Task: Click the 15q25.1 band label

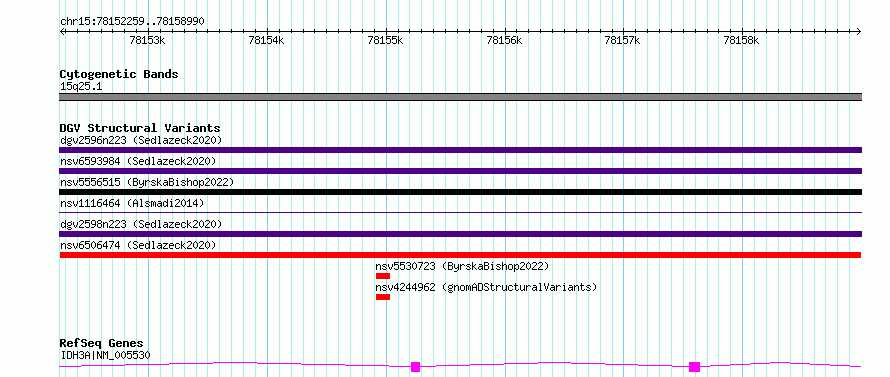Action: tap(81, 87)
